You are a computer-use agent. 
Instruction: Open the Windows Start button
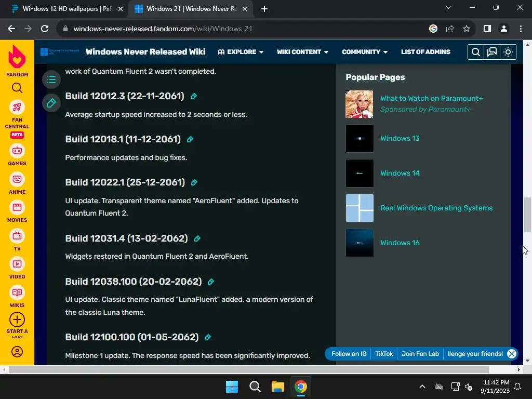coord(232,387)
